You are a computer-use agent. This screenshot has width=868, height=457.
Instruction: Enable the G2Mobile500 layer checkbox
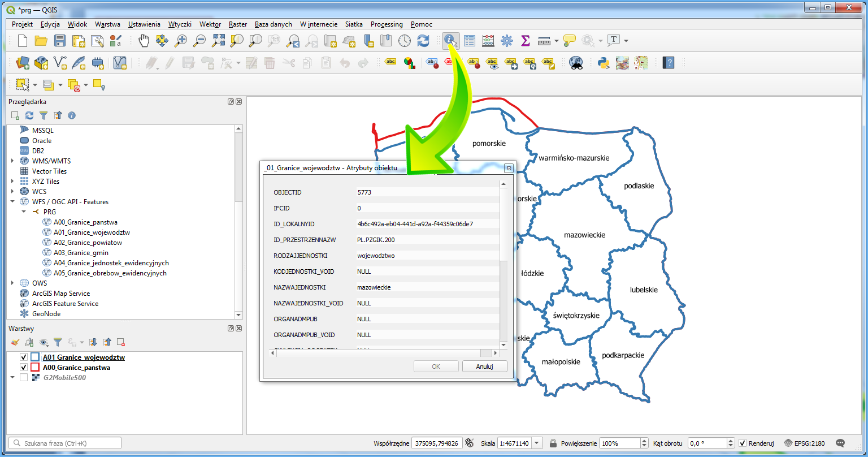tap(23, 378)
